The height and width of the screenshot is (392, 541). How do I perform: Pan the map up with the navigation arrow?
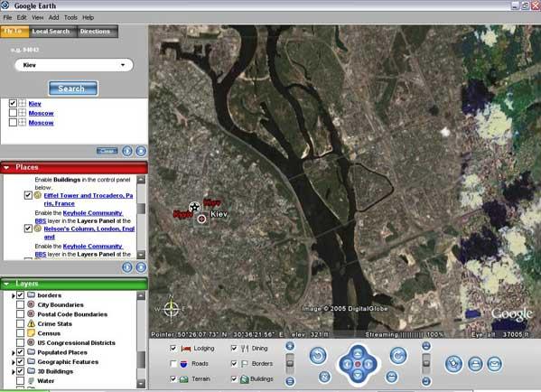(x=358, y=353)
